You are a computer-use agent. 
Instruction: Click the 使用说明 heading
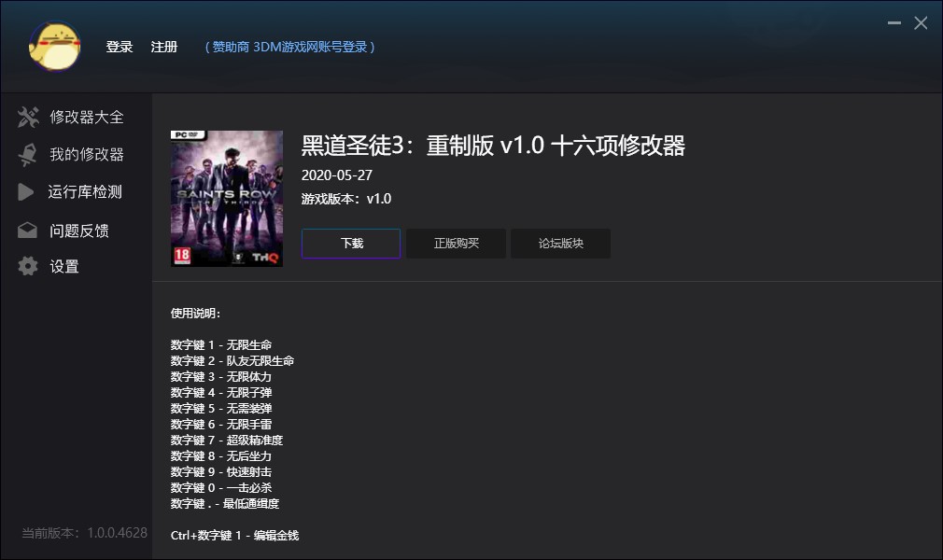[195, 314]
